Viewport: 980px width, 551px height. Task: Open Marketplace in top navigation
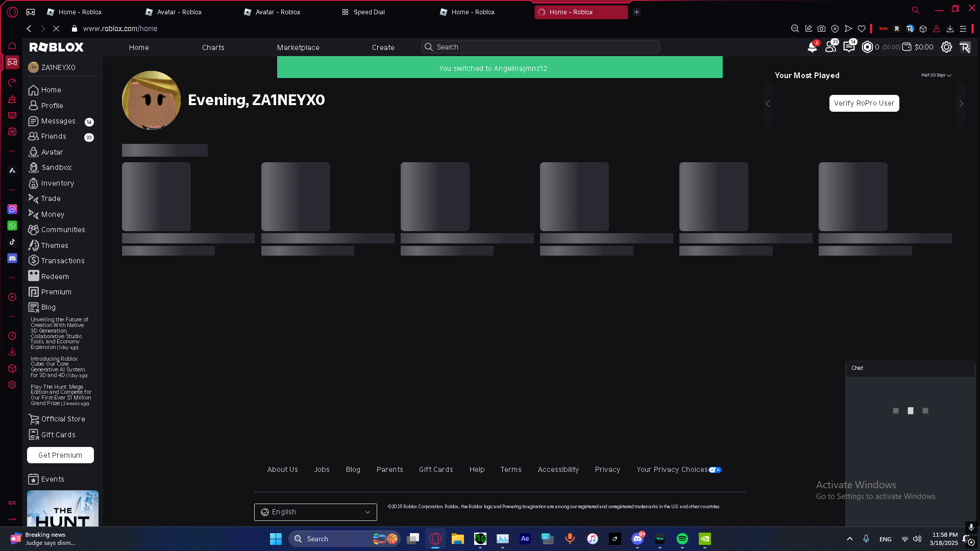tap(298, 47)
